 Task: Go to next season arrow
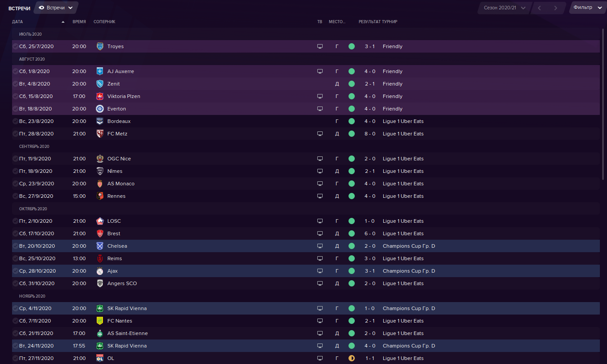[555, 8]
